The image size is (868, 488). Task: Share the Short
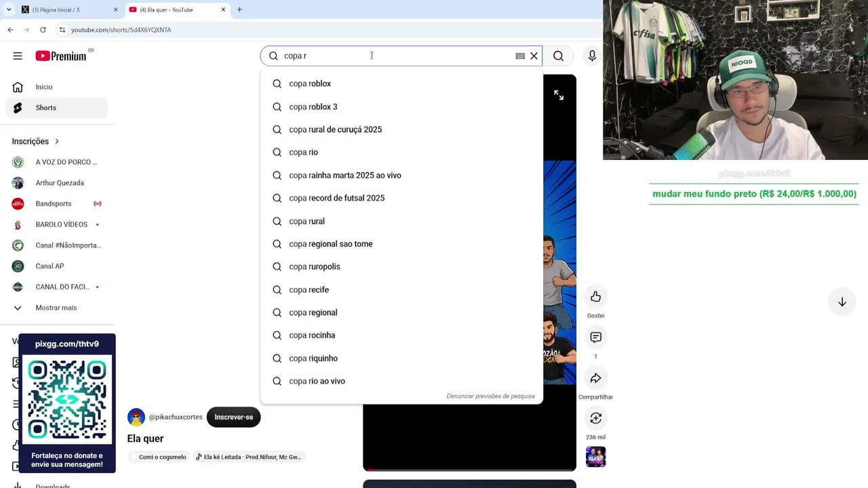click(595, 378)
